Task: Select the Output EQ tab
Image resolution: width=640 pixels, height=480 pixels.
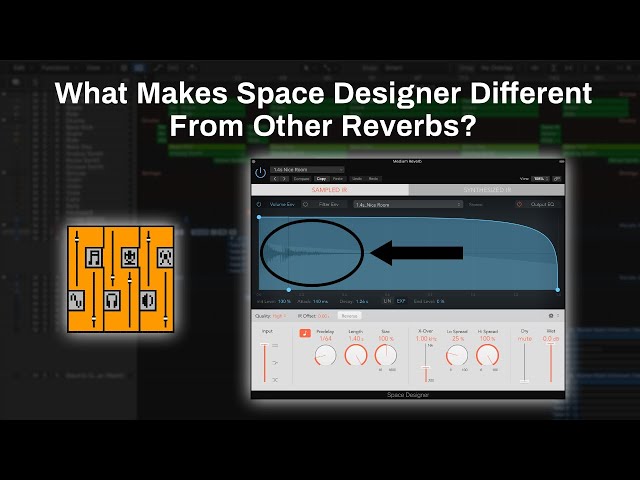Action: click(x=542, y=204)
